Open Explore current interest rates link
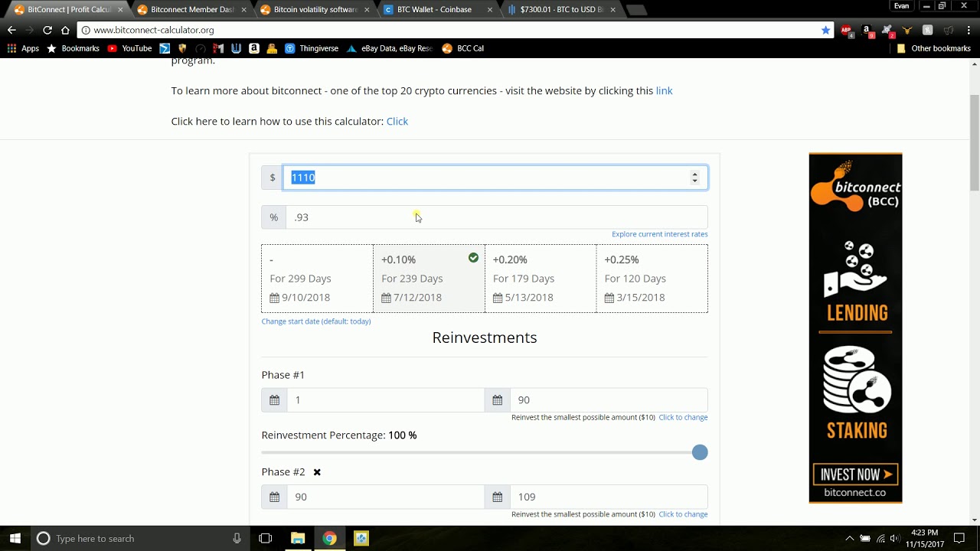Viewport: 980px width, 551px height. coord(659,234)
